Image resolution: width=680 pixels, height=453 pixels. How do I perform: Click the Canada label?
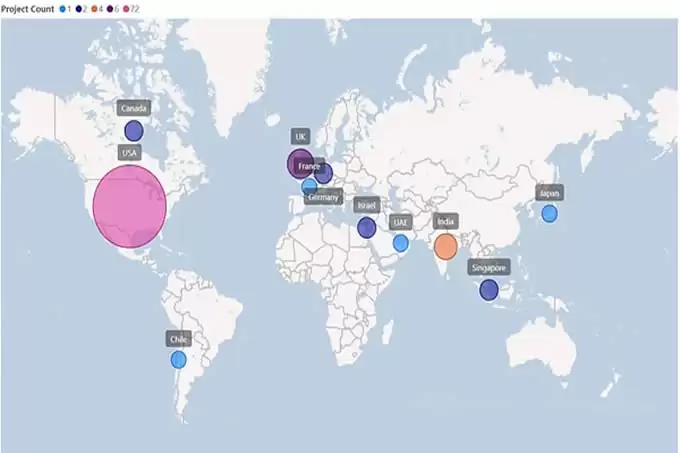[x=134, y=108]
